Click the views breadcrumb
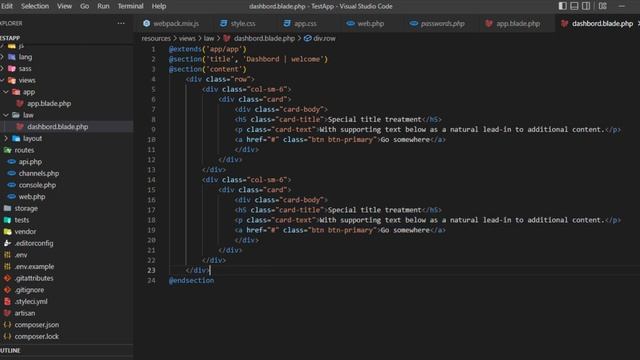 187,38
